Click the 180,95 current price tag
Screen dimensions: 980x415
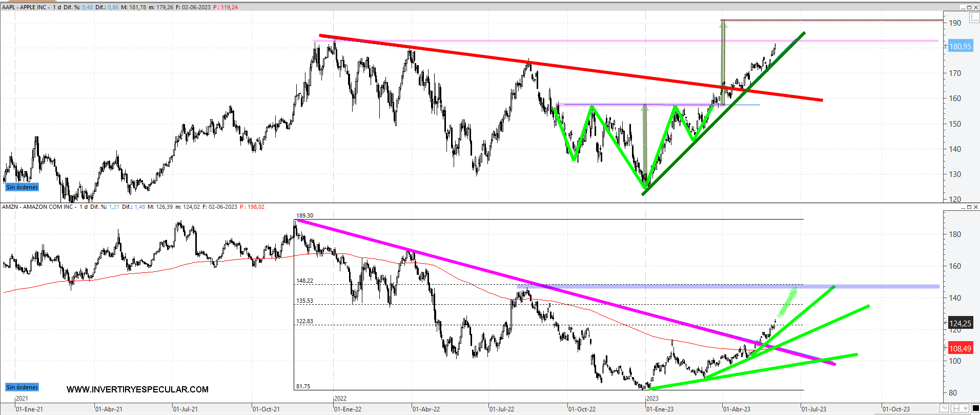click(959, 46)
